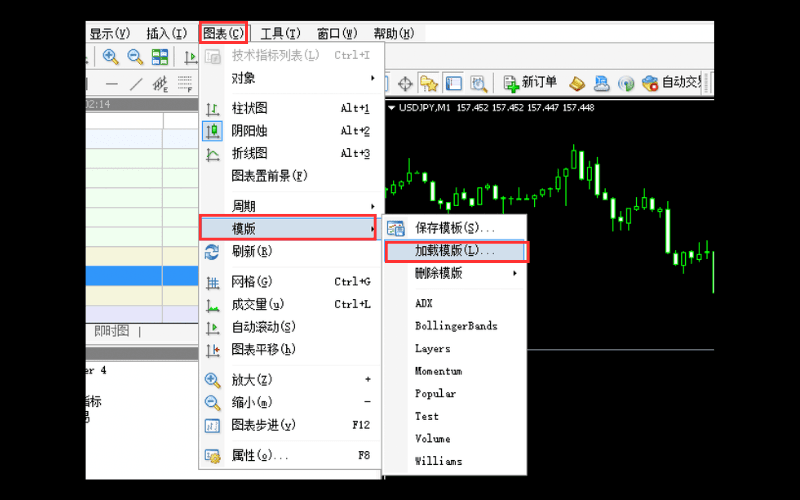Load the BollingerBands template
The image size is (800, 500).
455,326
